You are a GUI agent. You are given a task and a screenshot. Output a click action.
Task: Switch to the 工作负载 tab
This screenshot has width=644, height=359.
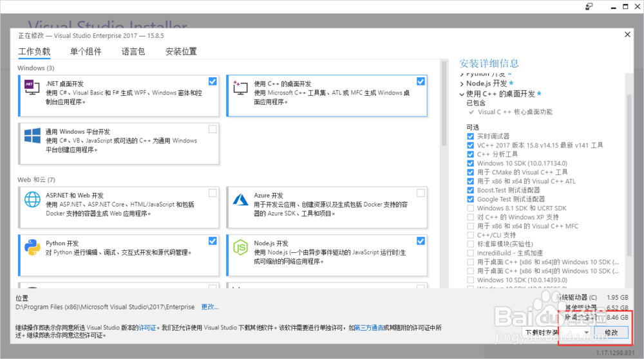pos(34,51)
